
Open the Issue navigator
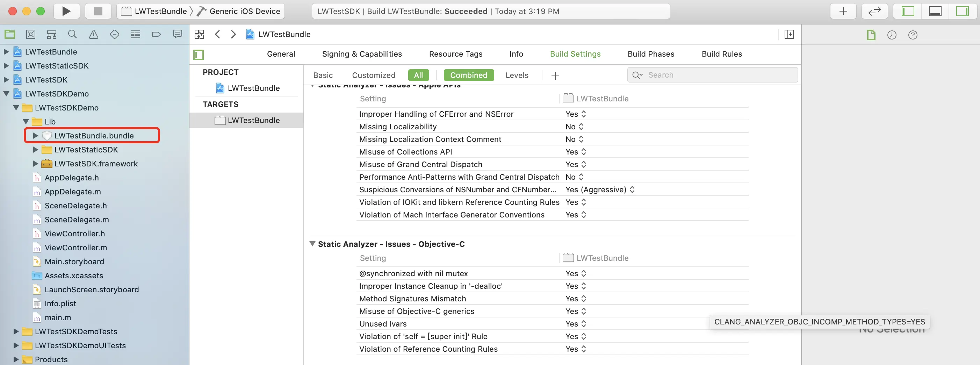pyautogui.click(x=94, y=35)
